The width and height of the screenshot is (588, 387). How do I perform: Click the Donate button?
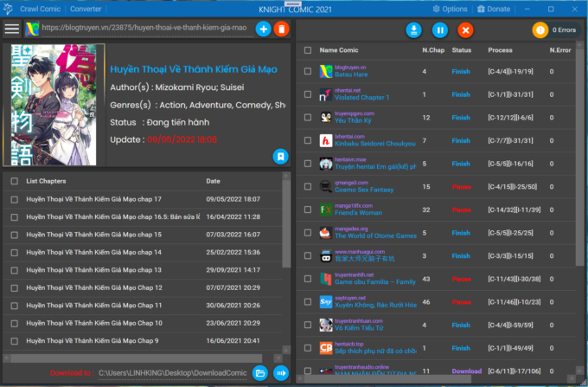click(494, 8)
